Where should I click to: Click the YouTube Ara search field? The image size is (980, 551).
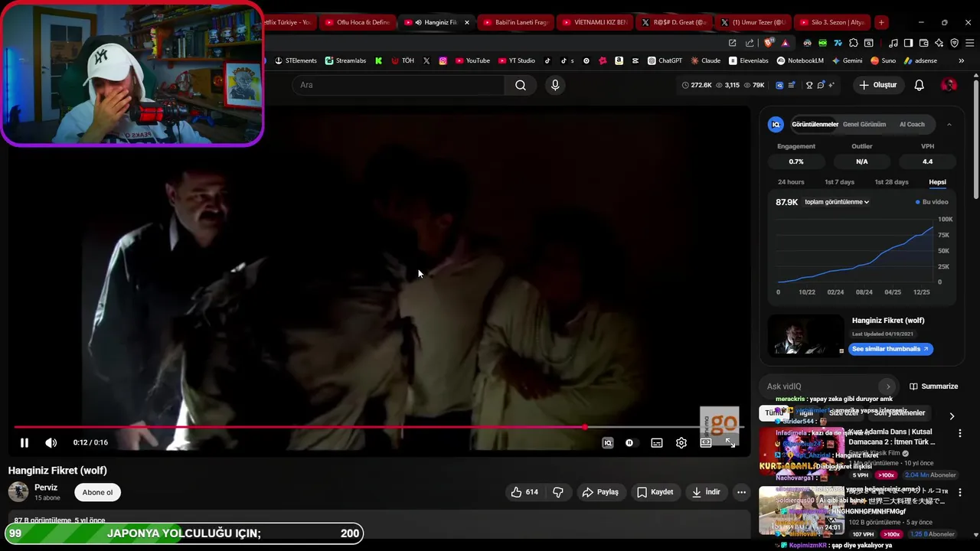398,85
